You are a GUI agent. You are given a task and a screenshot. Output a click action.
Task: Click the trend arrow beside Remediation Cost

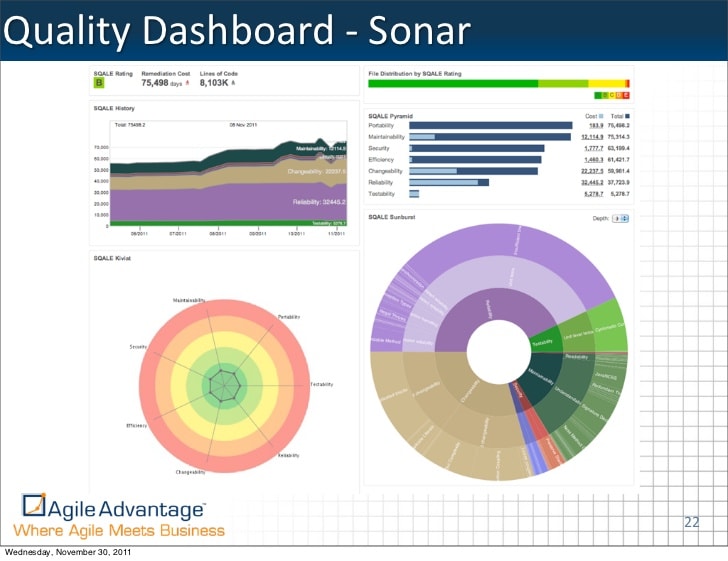(190, 84)
